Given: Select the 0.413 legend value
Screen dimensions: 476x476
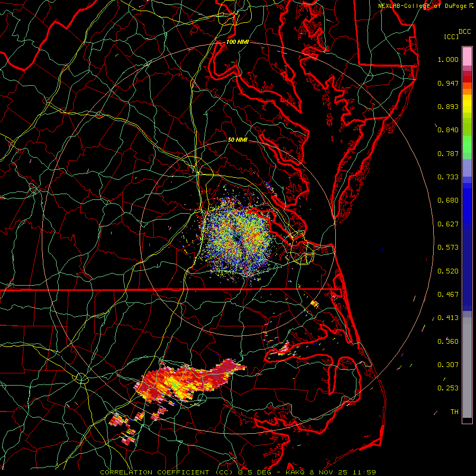Looking at the screenshot, I should tap(448, 318).
